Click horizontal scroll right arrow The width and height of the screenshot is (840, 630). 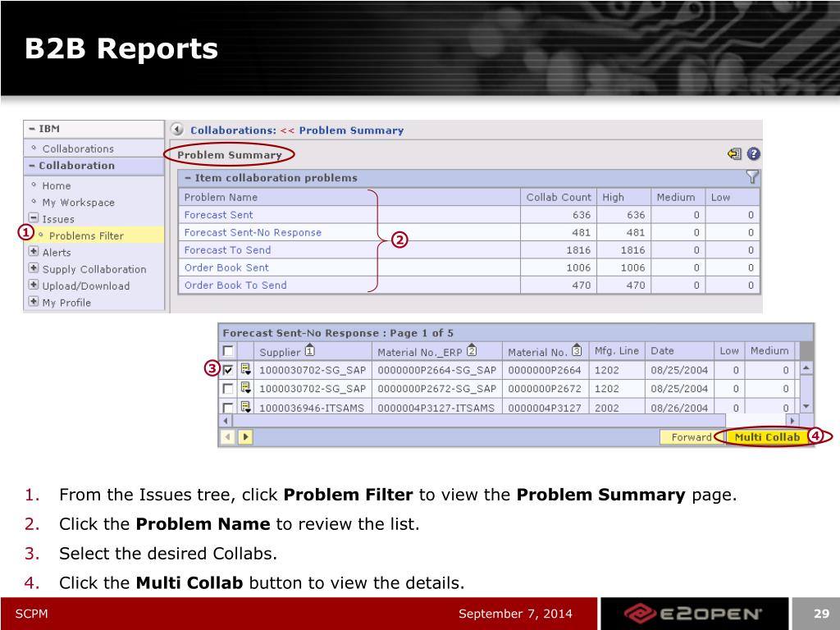[792, 421]
